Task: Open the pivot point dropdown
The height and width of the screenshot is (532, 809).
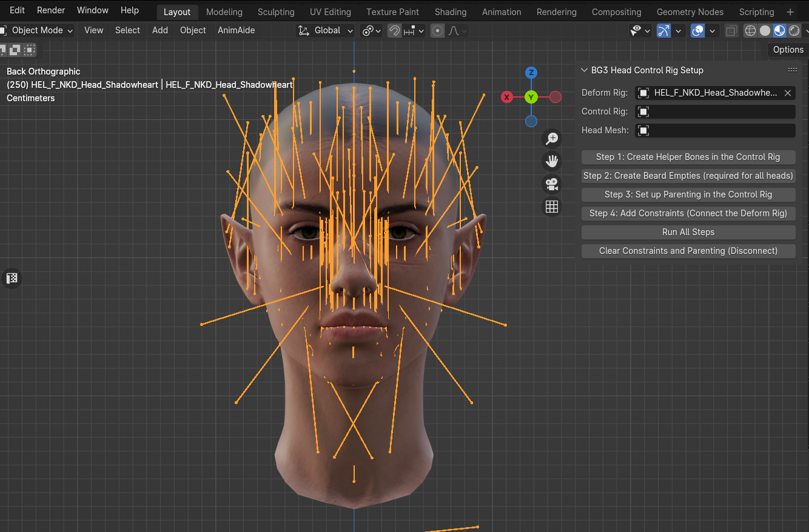Action: pos(372,30)
